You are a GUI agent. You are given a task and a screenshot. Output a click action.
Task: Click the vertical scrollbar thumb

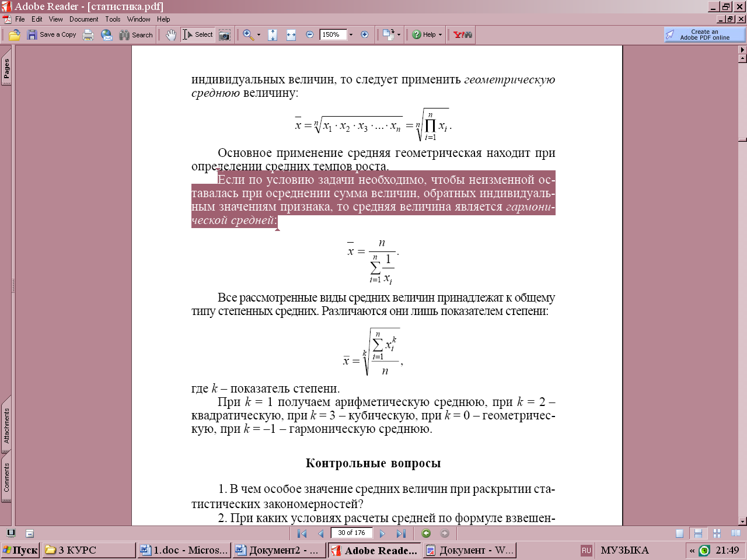tap(742, 141)
